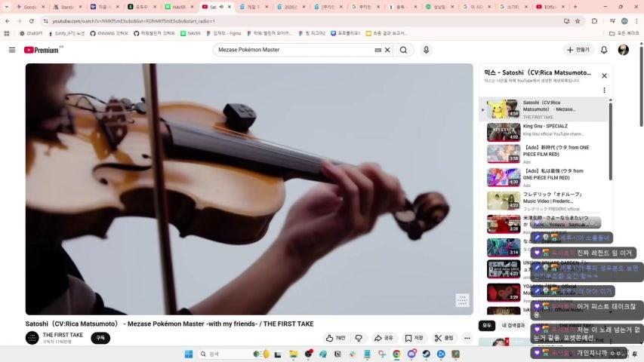Clear the search box text
Screen dimensions: 644x362
click(387, 50)
